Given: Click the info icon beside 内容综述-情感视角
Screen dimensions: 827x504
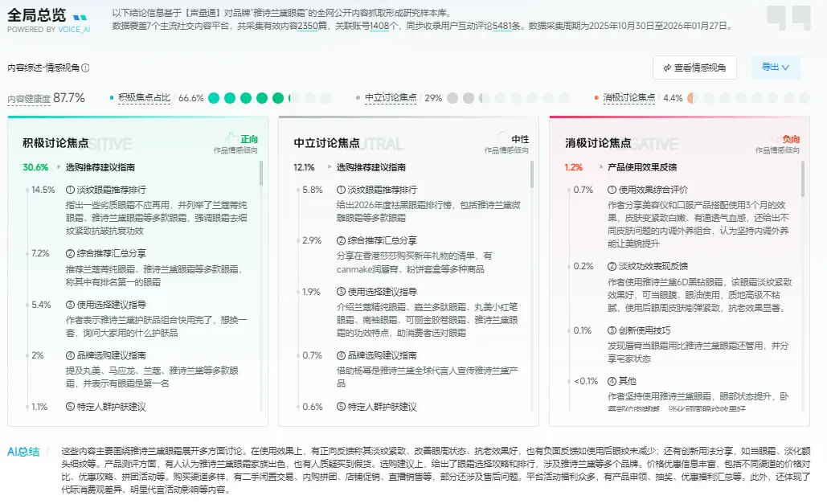Looking at the screenshot, I should tap(85, 68).
